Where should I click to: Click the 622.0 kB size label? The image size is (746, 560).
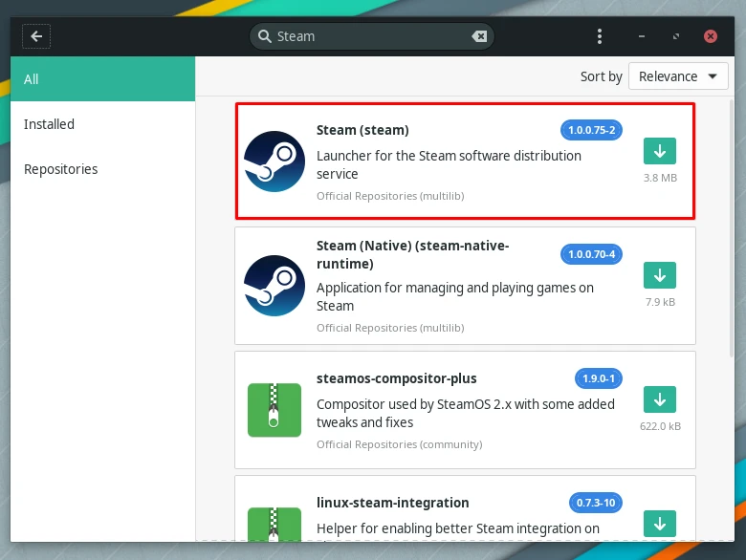coord(660,426)
